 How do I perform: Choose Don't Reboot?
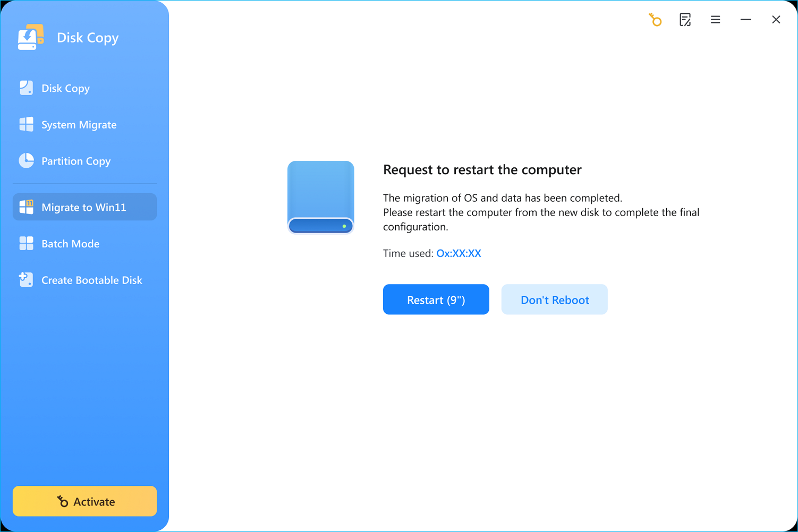[555, 299]
